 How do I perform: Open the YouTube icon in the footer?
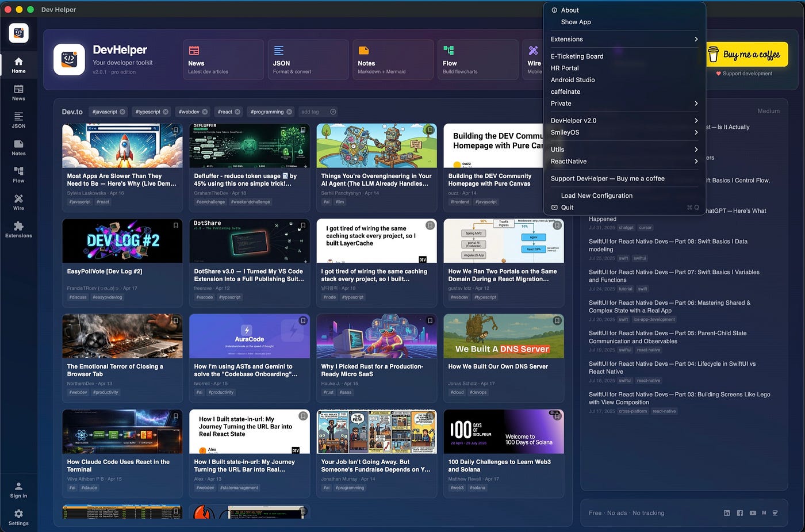click(753, 513)
